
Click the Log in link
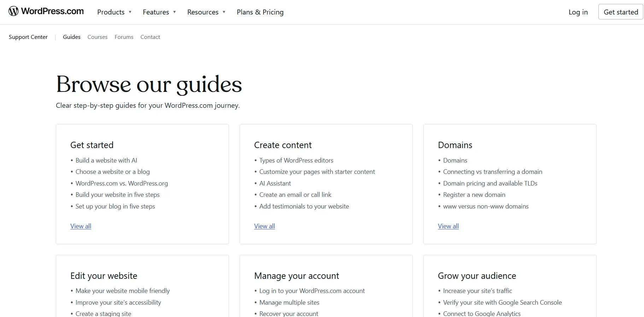point(578,12)
